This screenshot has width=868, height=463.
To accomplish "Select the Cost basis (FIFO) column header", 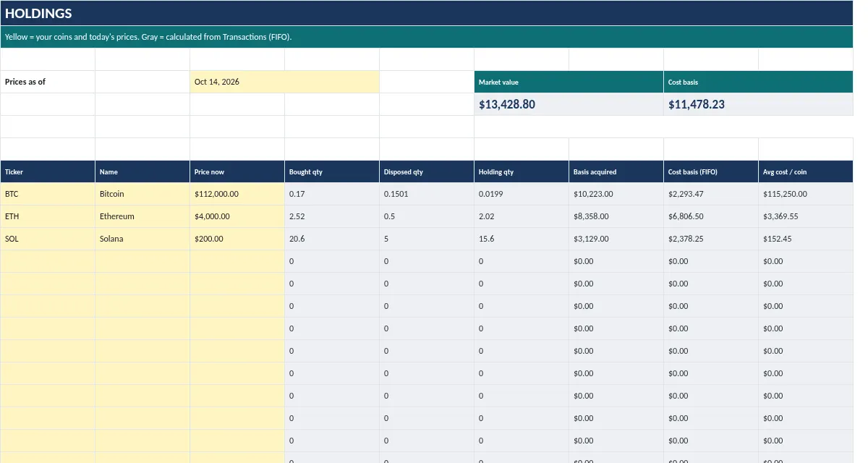I will point(711,171).
